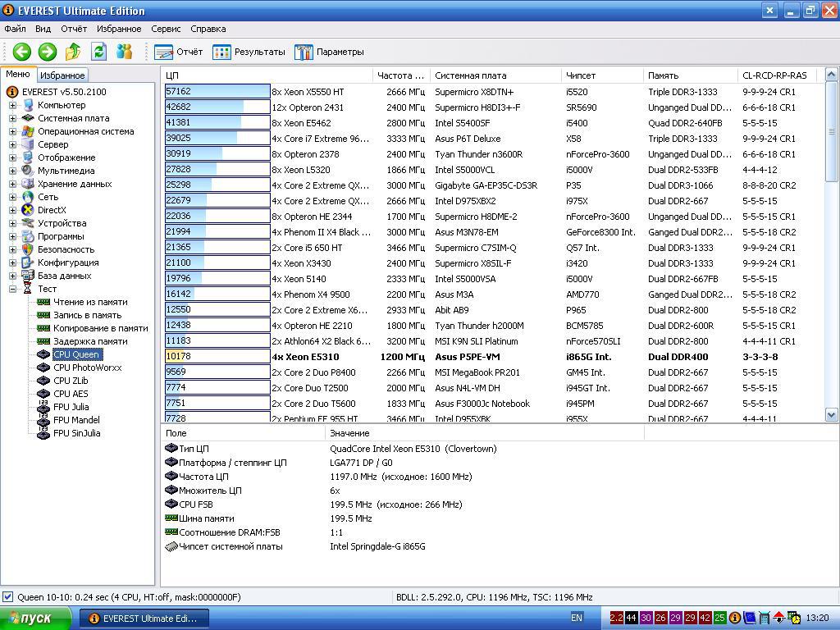840x630 pixels.
Task: Open the Справка menu
Action: pyautogui.click(x=208, y=29)
